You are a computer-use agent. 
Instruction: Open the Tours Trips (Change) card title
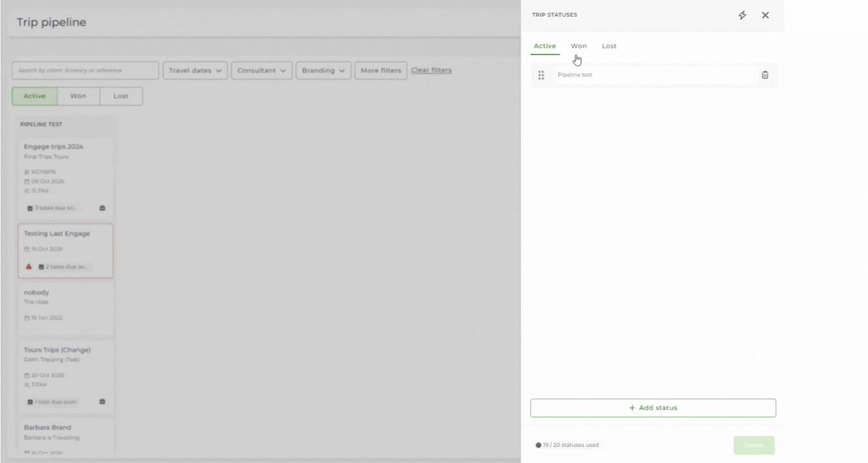(57, 350)
